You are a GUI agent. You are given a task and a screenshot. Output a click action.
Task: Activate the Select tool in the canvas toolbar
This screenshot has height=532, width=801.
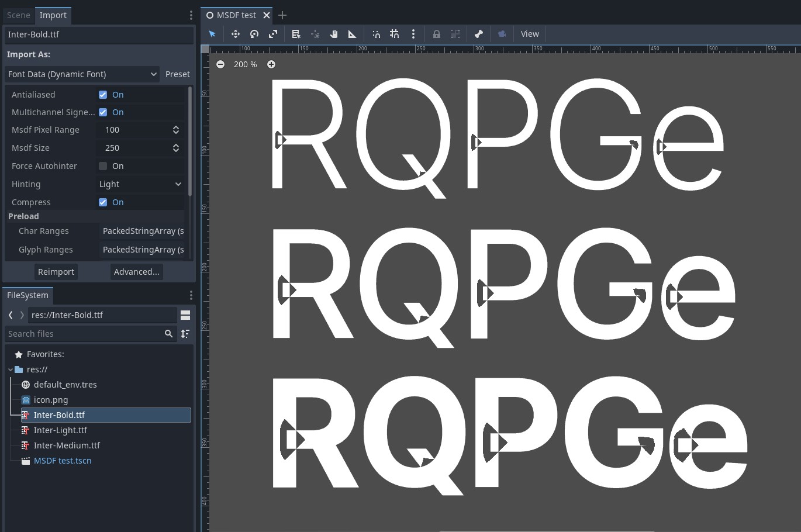[x=212, y=34]
